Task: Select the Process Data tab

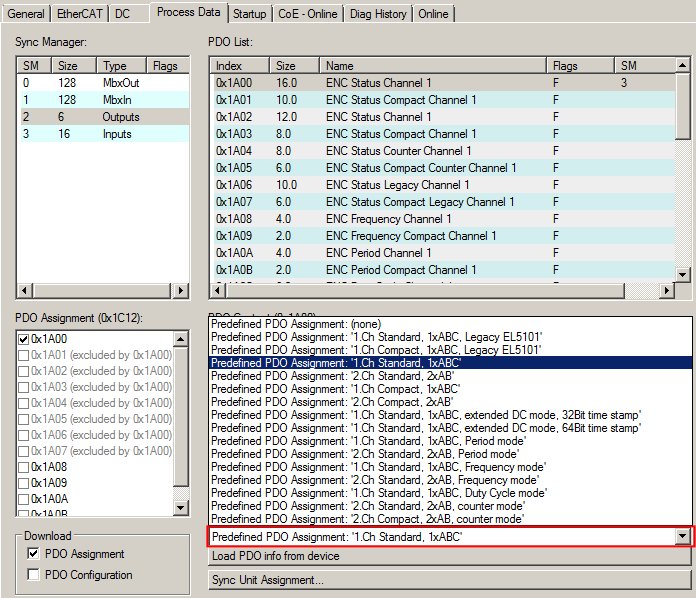Action: [x=189, y=12]
